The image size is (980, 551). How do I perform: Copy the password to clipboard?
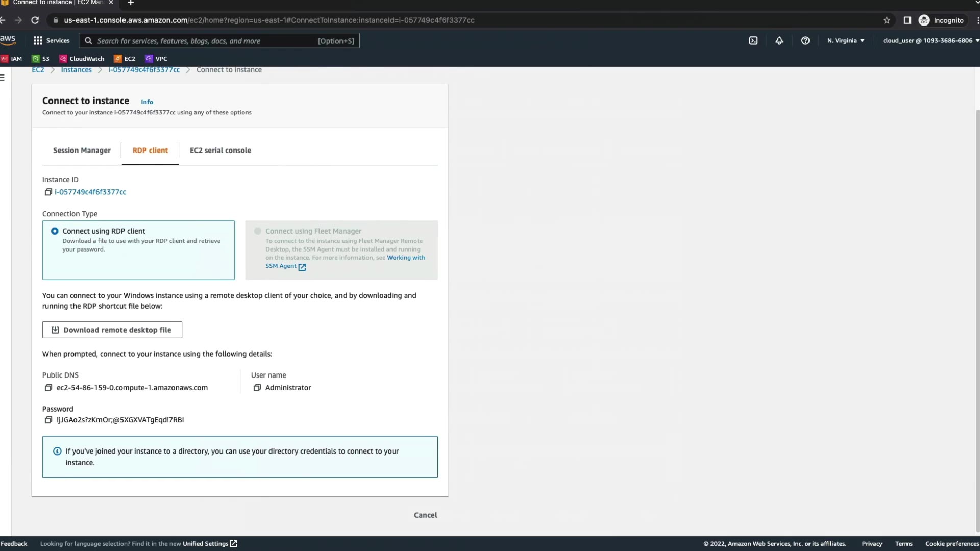[x=48, y=420]
